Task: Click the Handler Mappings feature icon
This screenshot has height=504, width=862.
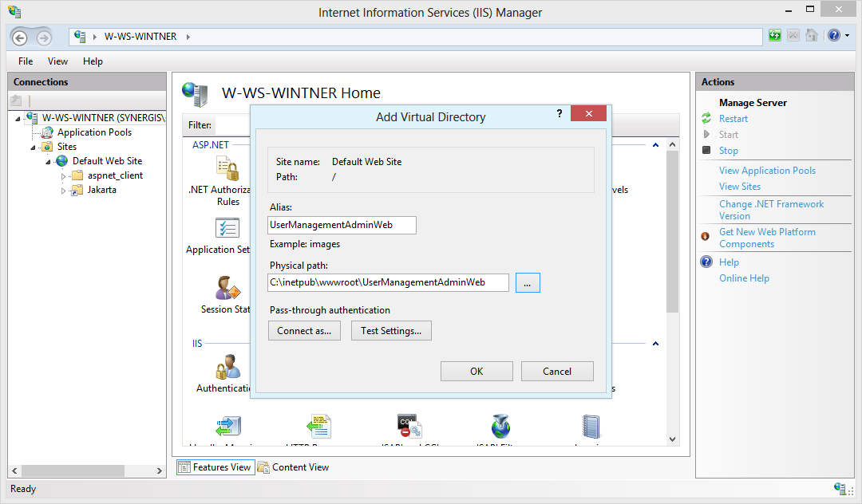Action: click(x=227, y=425)
